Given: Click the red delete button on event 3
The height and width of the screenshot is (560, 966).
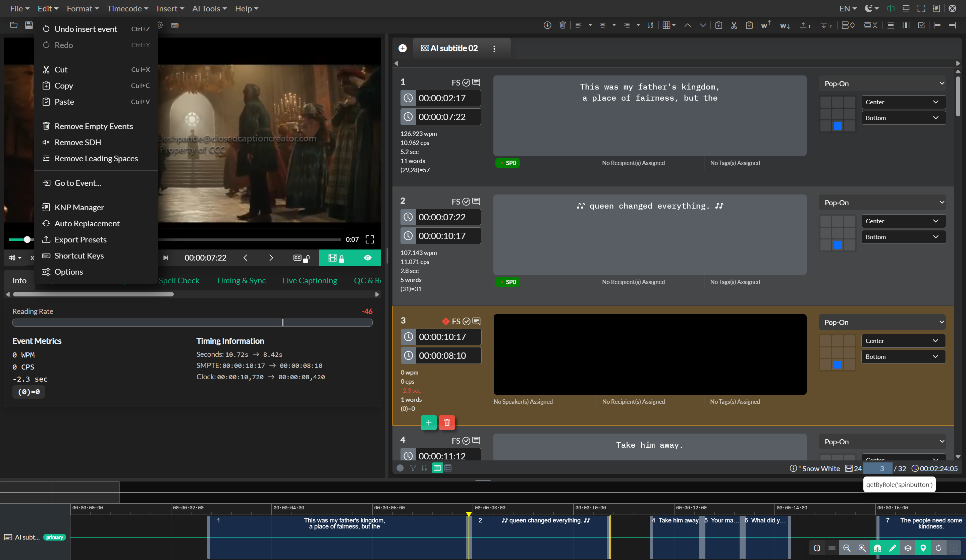Looking at the screenshot, I should point(446,423).
